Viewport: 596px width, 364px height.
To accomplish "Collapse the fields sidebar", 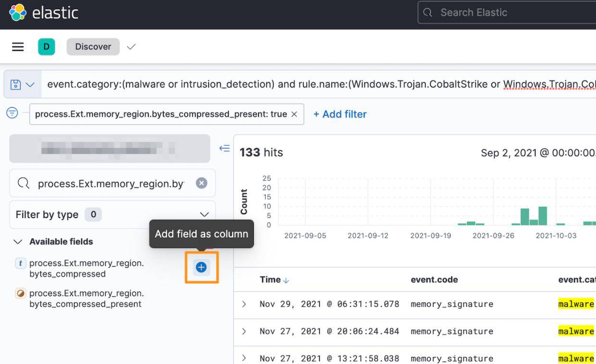I will (224, 148).
